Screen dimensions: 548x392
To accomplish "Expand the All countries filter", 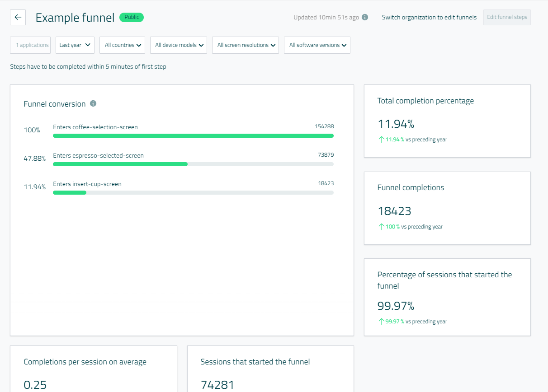I will [122, 45].
